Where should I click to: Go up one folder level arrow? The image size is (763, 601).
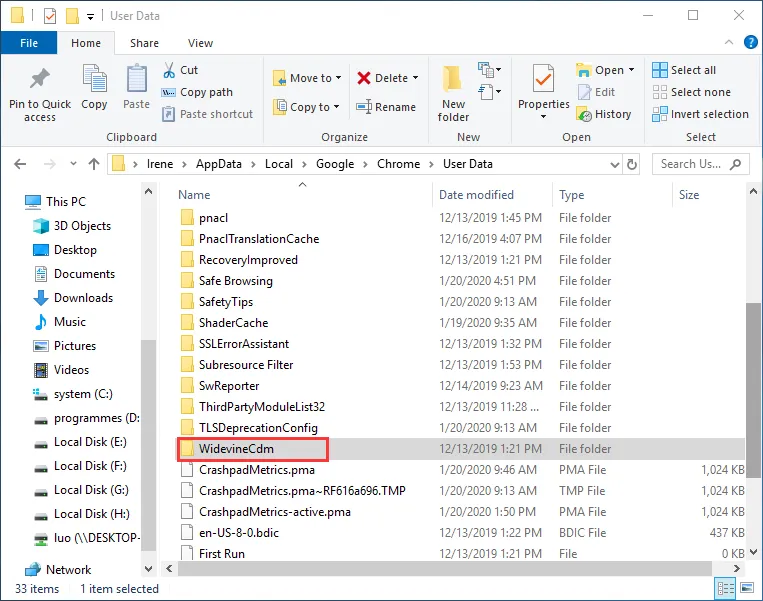(93, 164)
